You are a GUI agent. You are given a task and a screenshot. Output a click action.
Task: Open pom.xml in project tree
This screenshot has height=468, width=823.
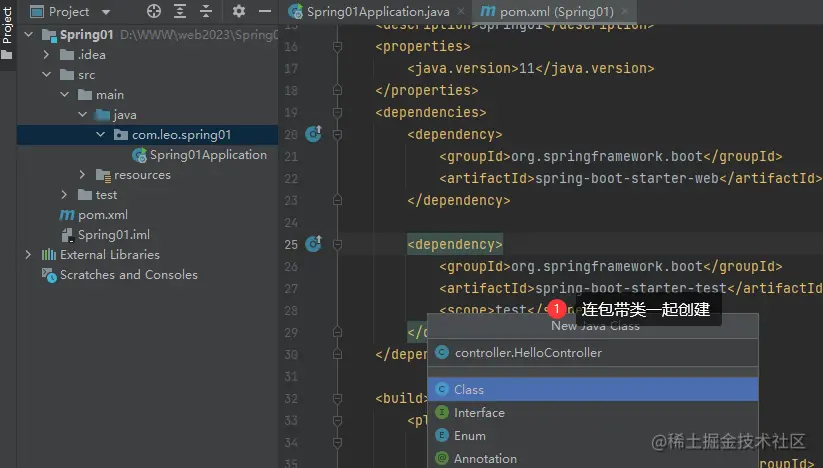103,215
